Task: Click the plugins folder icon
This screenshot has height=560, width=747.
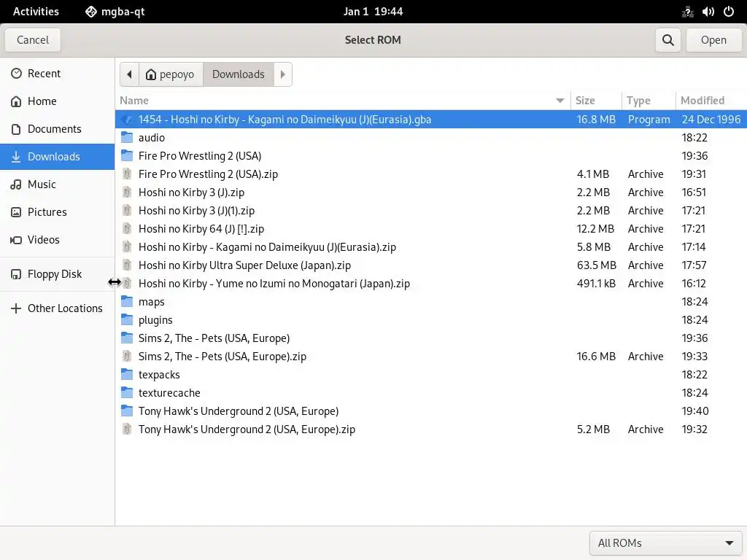Action: (127, 320)
